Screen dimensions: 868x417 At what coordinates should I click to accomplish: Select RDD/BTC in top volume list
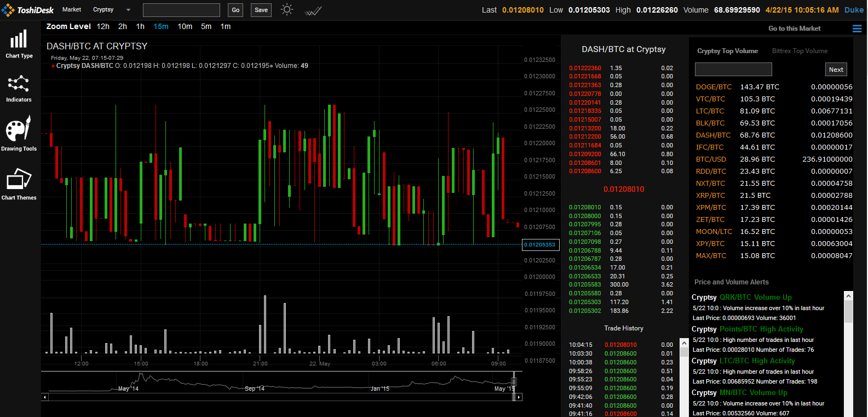click(711, 172)
